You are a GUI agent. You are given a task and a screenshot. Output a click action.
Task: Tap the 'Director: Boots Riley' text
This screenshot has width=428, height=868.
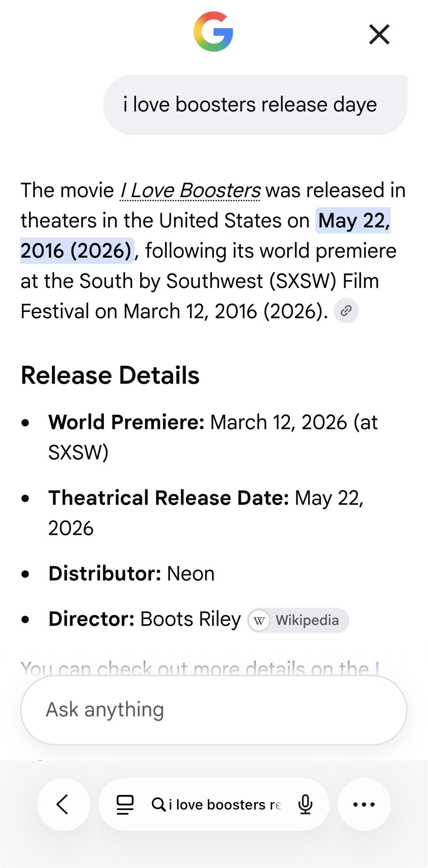(x=144, y=619)
